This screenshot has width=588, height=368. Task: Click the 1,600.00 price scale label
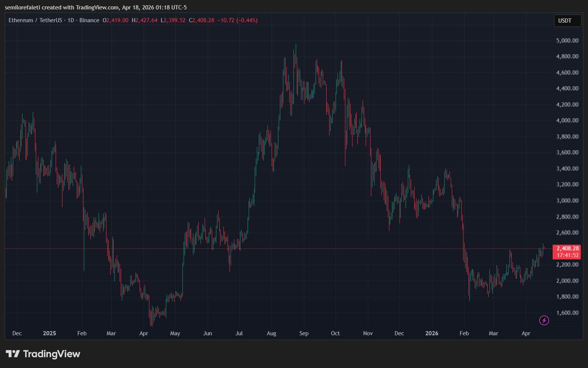[x=567, y=313]
